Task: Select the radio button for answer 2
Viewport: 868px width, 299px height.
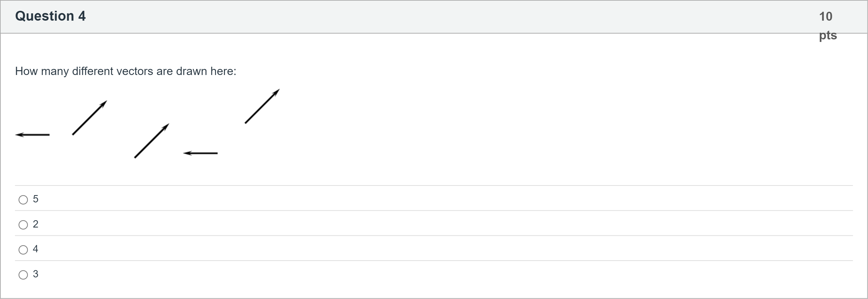Action: (23, 225)
